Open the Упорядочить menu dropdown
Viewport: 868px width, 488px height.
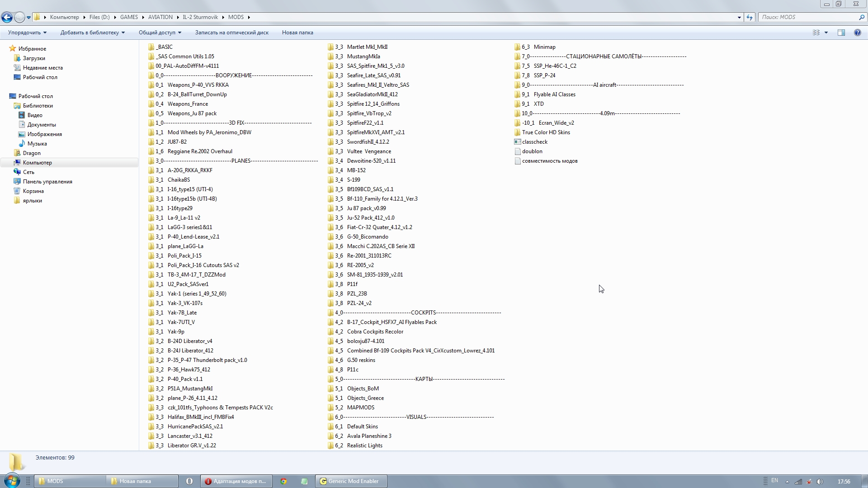coord(27,33)
